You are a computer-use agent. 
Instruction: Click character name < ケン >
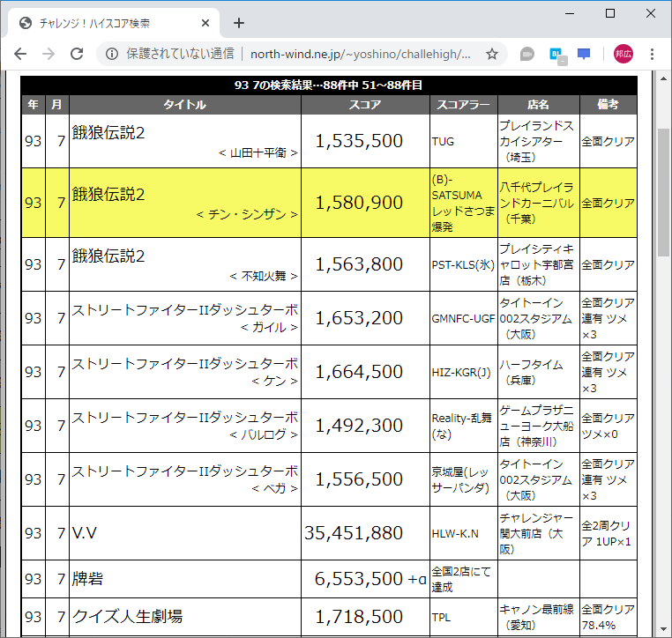[x=275, y=381]
